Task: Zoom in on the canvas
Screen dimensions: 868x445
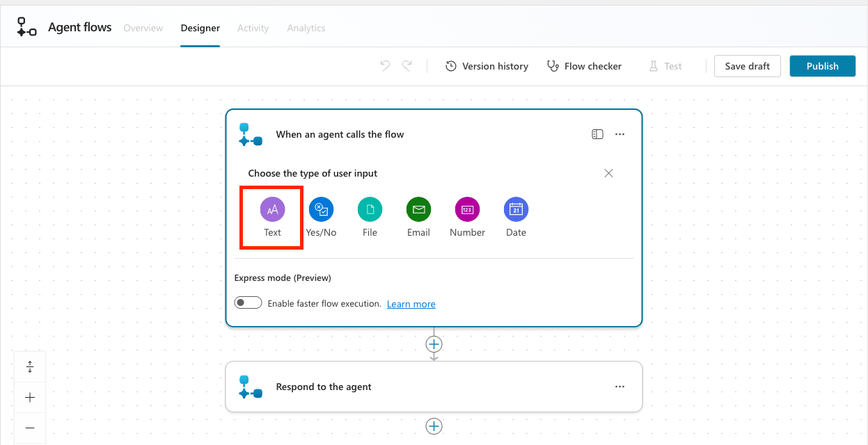Action: click(30, 398)
